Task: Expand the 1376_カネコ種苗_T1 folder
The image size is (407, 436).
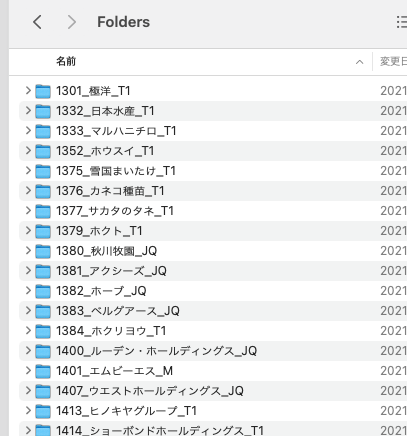Action: click(x=28, y=190)
